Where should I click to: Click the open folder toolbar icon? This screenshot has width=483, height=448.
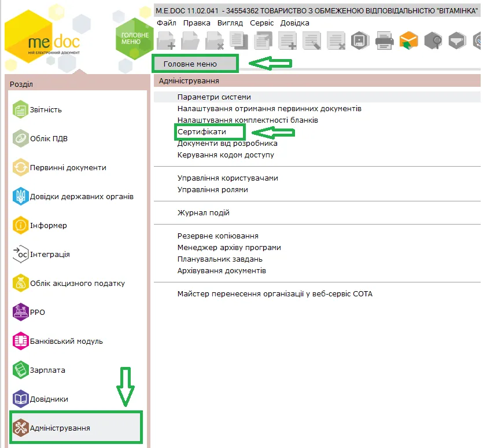click(x=190, y=41)
